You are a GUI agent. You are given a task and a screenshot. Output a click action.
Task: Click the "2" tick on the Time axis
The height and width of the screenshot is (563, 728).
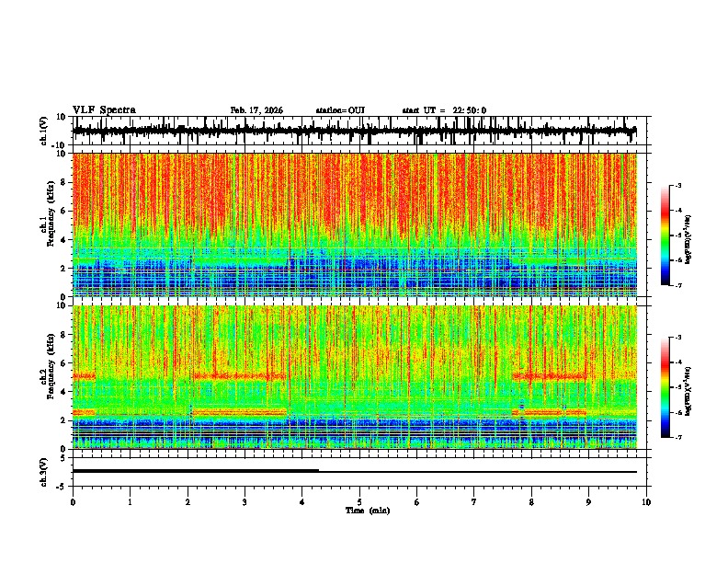(x=188, y=502)
